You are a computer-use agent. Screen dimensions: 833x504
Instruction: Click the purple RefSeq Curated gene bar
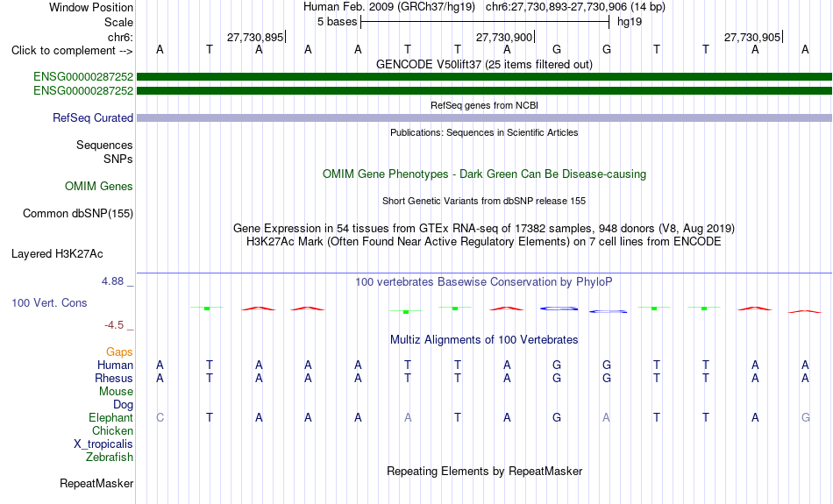(x=484, y=118)
